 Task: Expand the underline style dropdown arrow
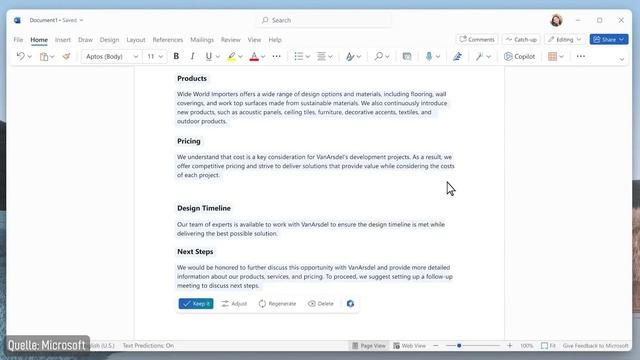pos(218,57)
